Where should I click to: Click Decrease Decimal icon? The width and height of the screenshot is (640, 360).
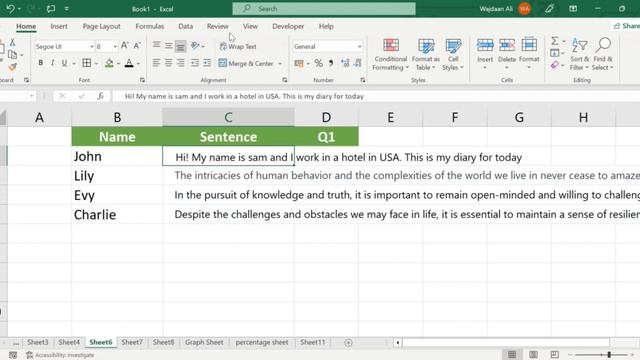[358, 63]
